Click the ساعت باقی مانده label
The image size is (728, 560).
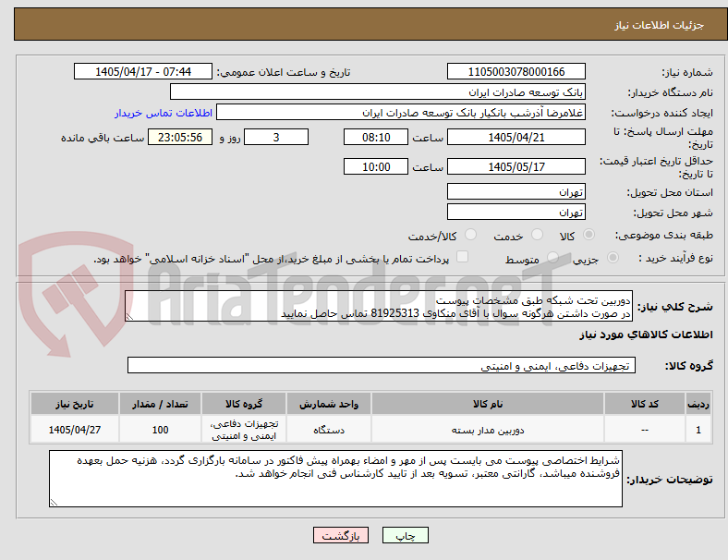(103, 138)
